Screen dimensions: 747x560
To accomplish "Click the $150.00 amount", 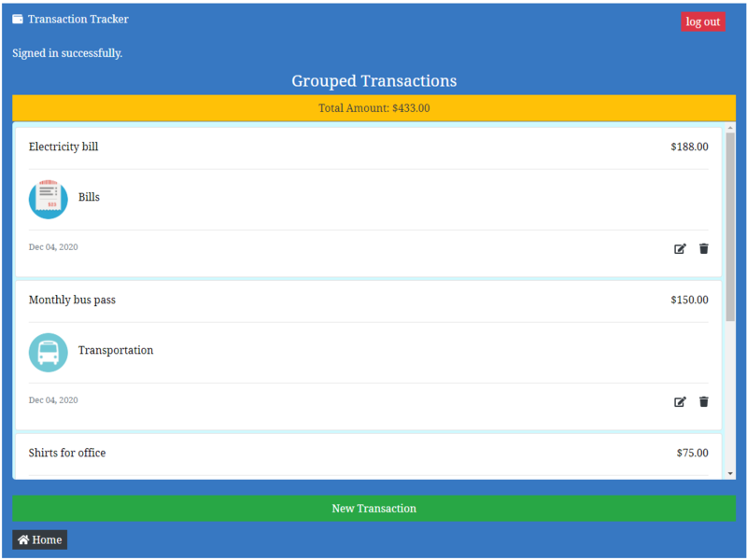I will pos(689,300).
